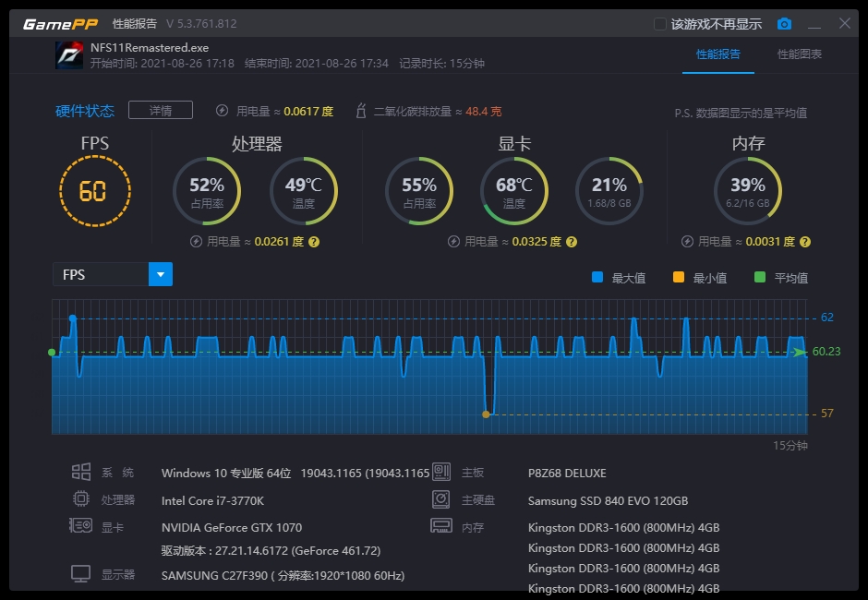Click the green average start point on chart

52,353
